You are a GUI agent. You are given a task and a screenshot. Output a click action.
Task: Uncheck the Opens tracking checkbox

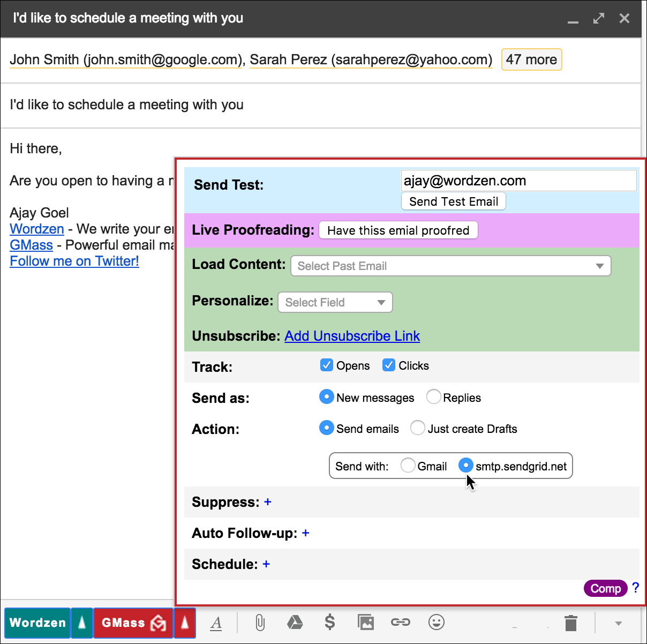point(326,365)
